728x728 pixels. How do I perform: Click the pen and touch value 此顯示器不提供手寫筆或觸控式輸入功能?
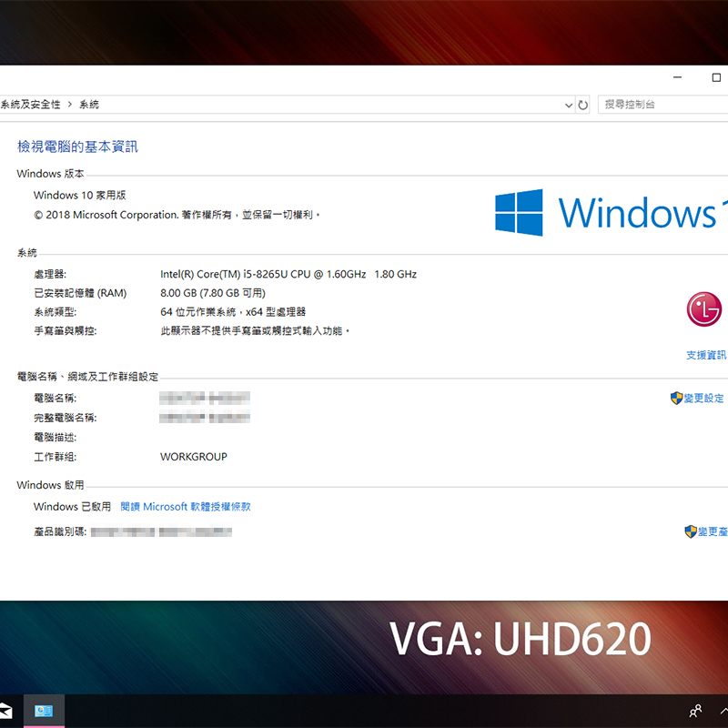click(x=255, y=331)
